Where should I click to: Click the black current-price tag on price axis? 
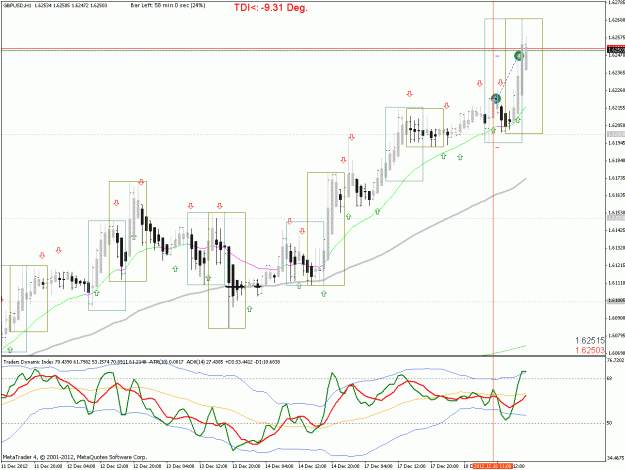click(616, 49)
